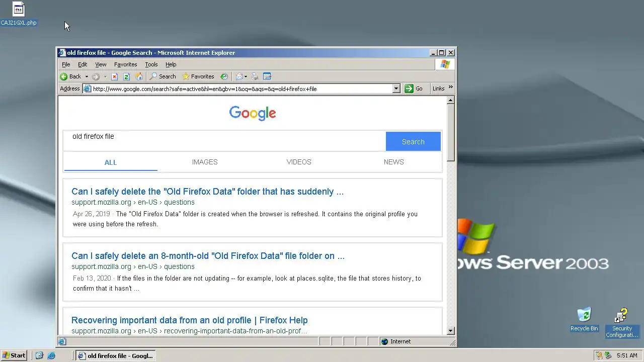The image size is (644, 362).
Task: Open the View menu
Action: coord(101,64)
